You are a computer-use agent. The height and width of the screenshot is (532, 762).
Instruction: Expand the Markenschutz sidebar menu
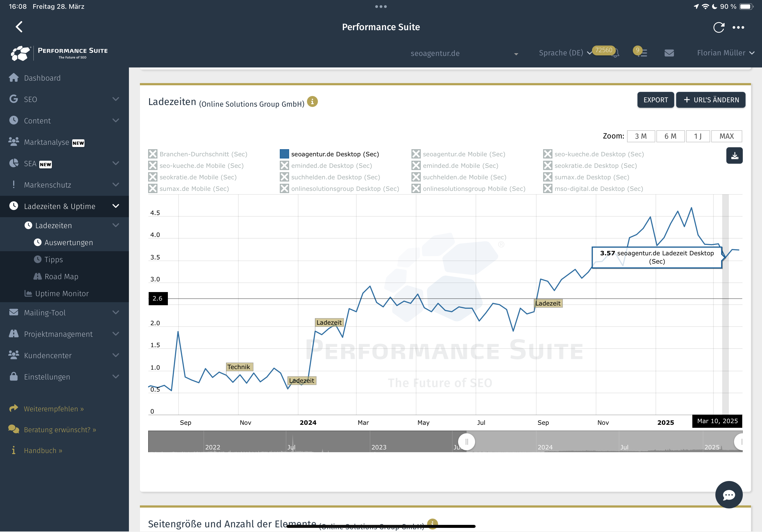[x=64, y=185]
